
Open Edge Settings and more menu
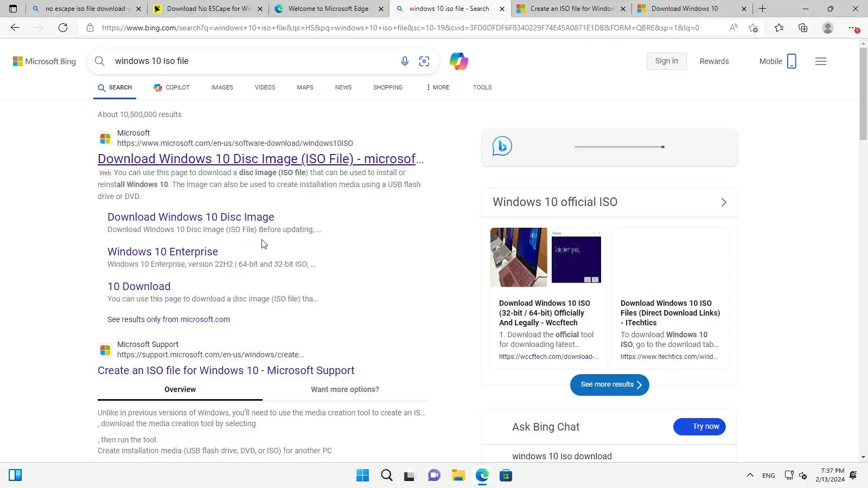pos(853,28)
